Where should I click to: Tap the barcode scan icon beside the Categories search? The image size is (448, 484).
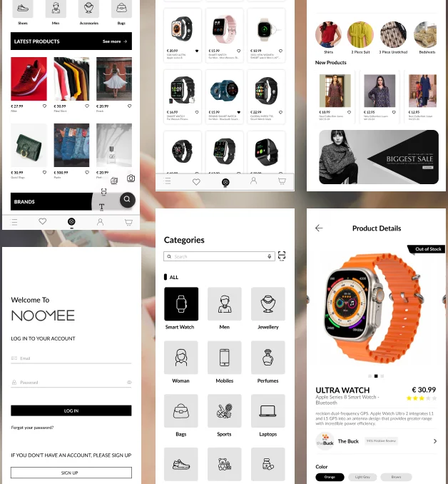pyautogui.click(x=282, y=256)
